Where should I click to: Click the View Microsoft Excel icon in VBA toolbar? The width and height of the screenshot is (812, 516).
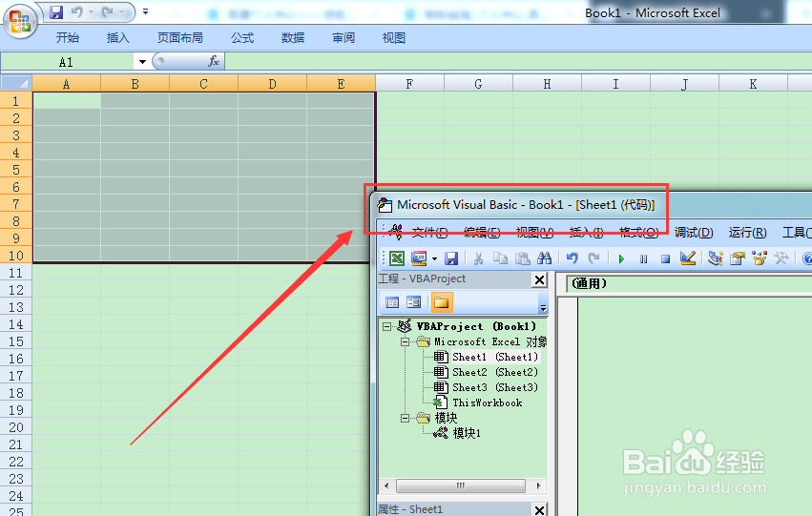(x=397, y=258)
